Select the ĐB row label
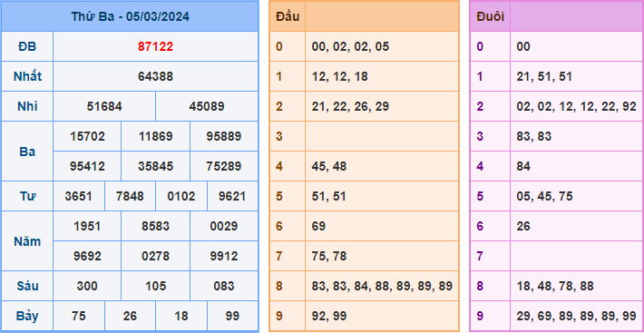Image resolution: width=644 pixels, height=333 pixels. point(27,47)
